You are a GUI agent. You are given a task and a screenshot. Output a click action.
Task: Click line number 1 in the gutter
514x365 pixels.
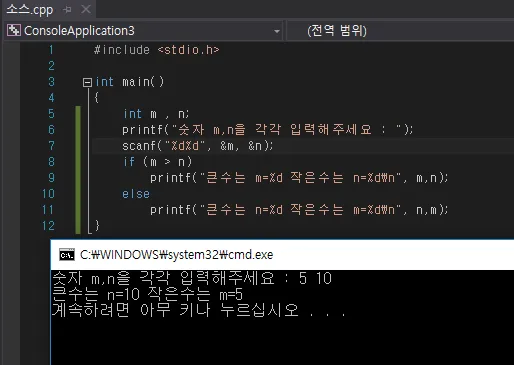(x=51, y=50)
